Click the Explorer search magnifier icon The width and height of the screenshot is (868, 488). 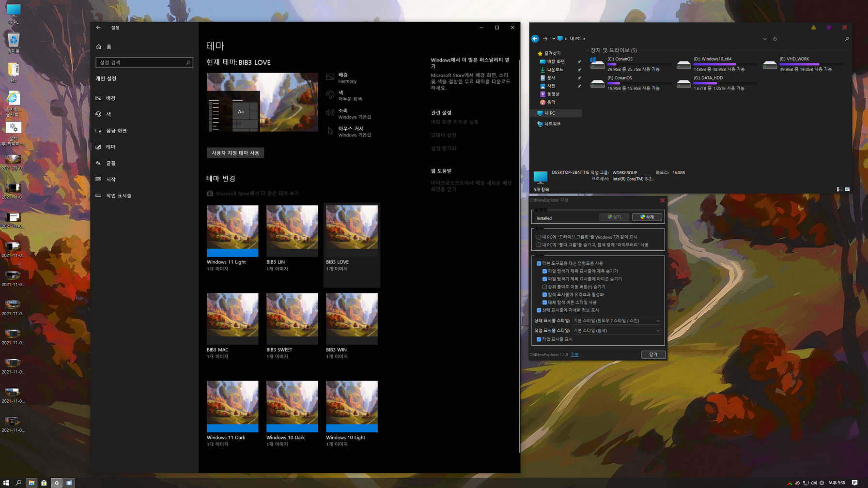coord(847,39)
